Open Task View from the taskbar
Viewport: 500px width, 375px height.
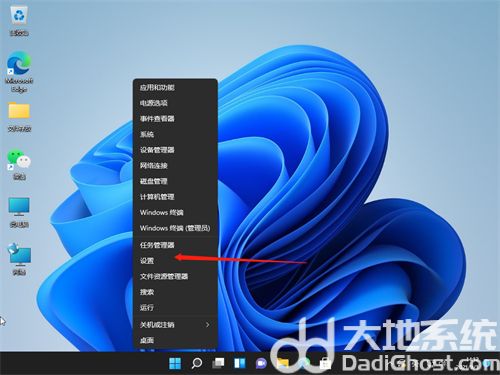(218, 363)
